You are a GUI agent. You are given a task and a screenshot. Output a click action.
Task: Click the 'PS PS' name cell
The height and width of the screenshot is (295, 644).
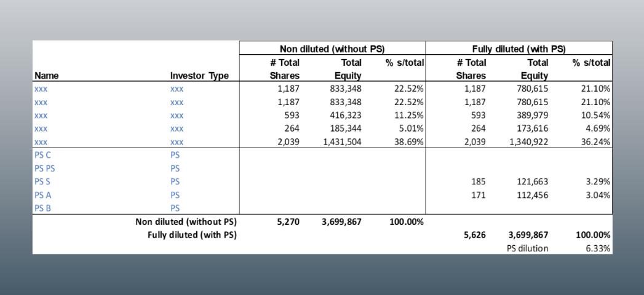pyautogui.click(x=45, y=168)
